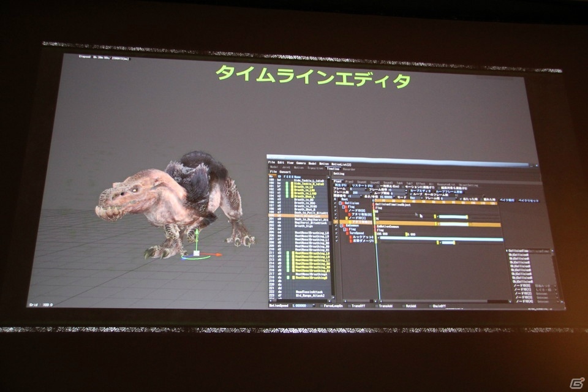This screenshot has width=588, height=392.
Task: Toggle the 当たった時 checkbox
Action: pyautogui.click(x=461, y=199)
